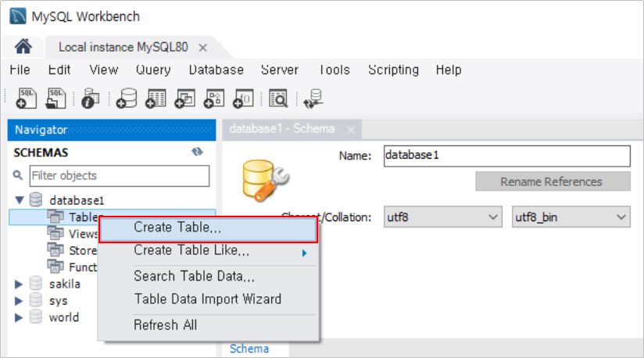Viewport: 644px width, 358px height.
Task: Open the Server menu
Action: (x=279, y=70)
